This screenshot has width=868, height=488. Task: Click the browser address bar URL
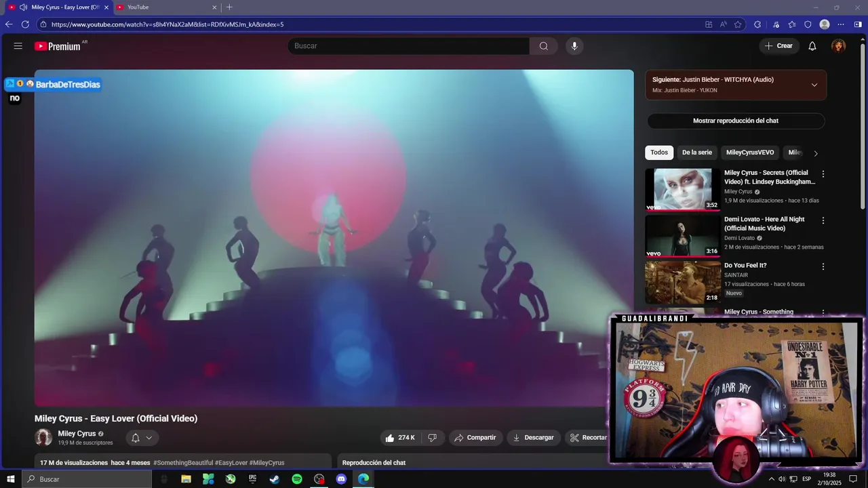[167, 24]
